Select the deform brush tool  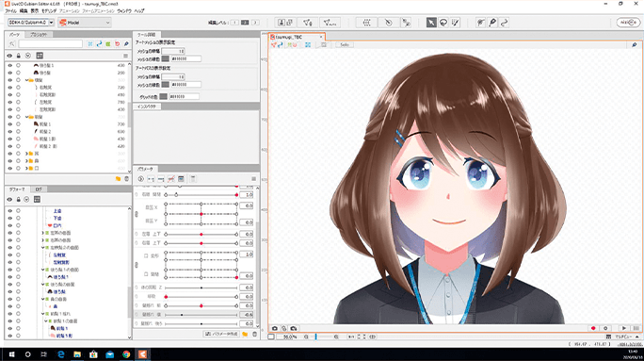tap(480, 23)
